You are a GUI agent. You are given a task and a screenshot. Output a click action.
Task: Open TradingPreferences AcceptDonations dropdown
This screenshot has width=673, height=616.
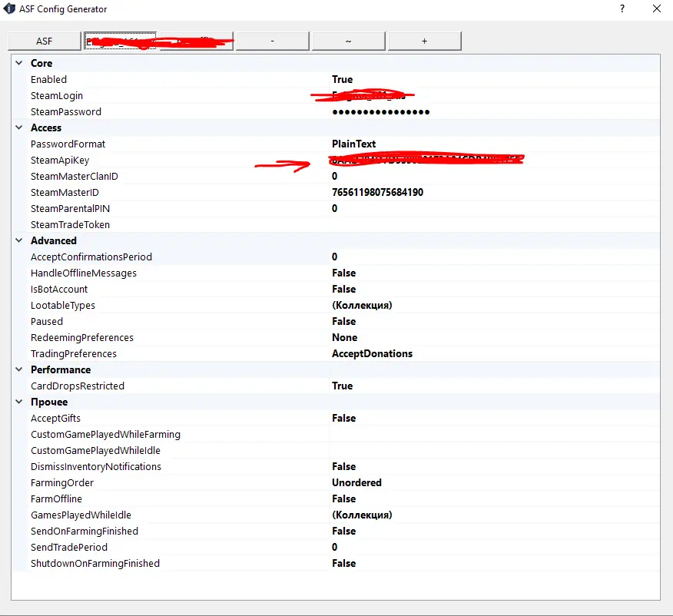[x=372, y=353]
